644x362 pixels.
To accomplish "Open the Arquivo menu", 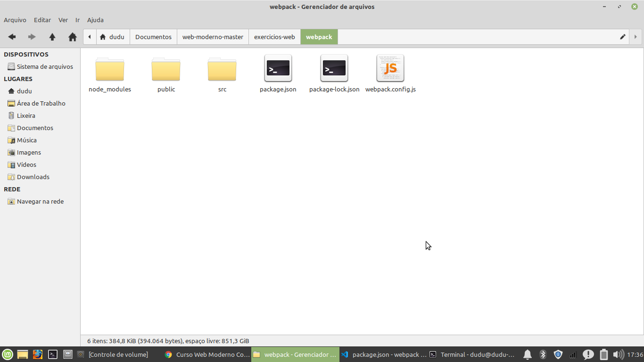I will 15,20.
